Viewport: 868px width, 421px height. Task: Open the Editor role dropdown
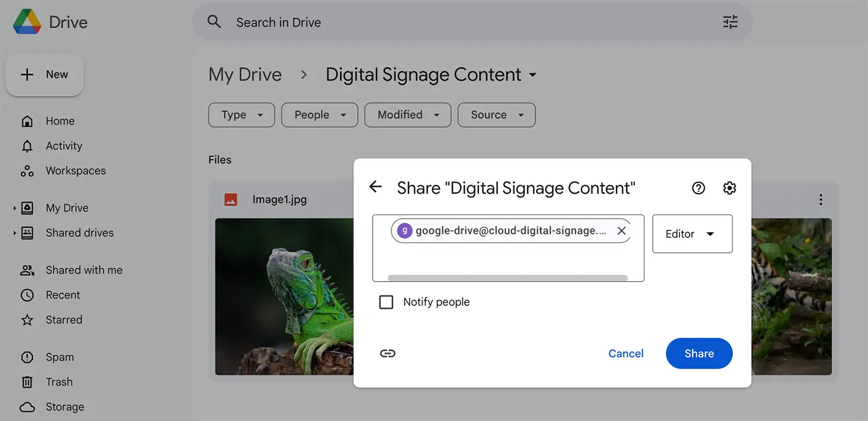(692, 234)
